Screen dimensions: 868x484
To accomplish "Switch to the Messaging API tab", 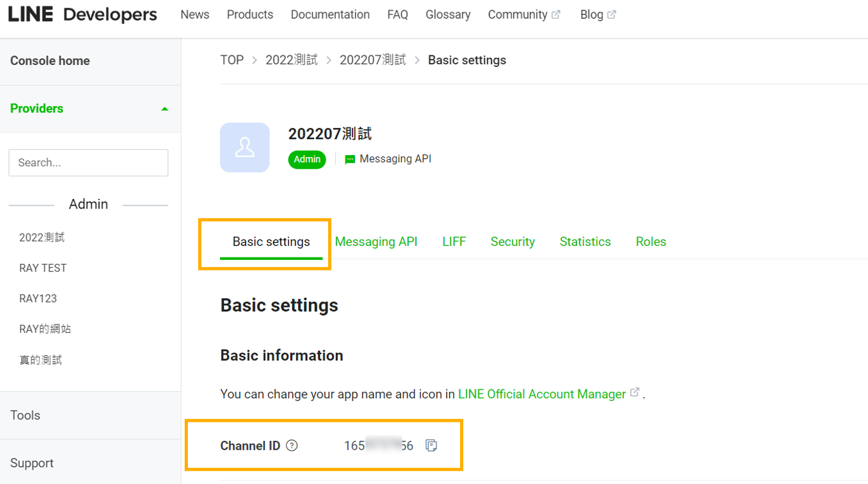I will 376,241.
